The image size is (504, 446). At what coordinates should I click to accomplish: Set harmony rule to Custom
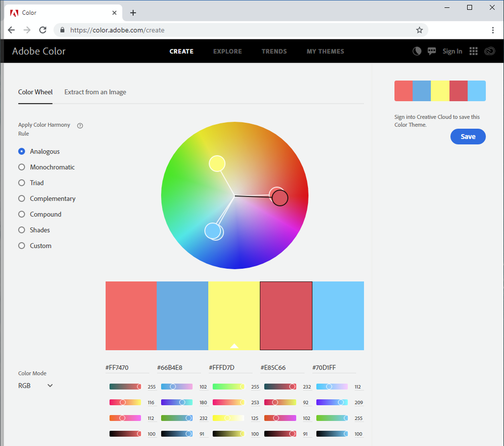22,246
